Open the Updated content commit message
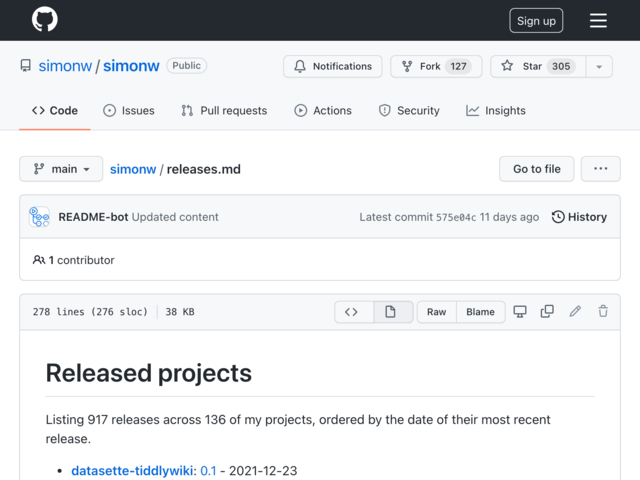The image size is (640, 480). [175, 217]
